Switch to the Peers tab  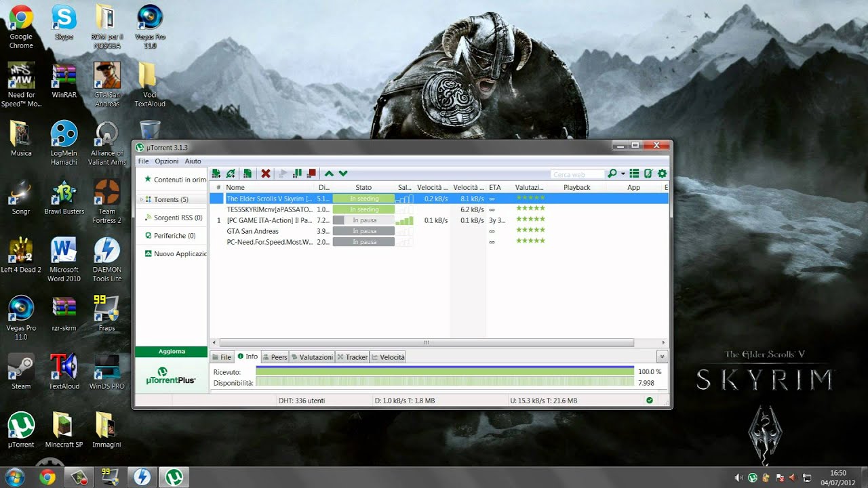point(275,357)
